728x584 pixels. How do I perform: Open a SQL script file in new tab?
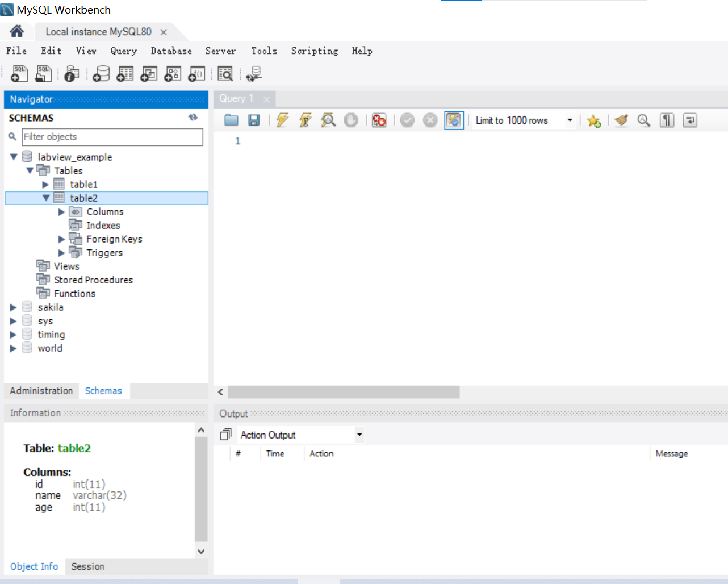[43, 73]
